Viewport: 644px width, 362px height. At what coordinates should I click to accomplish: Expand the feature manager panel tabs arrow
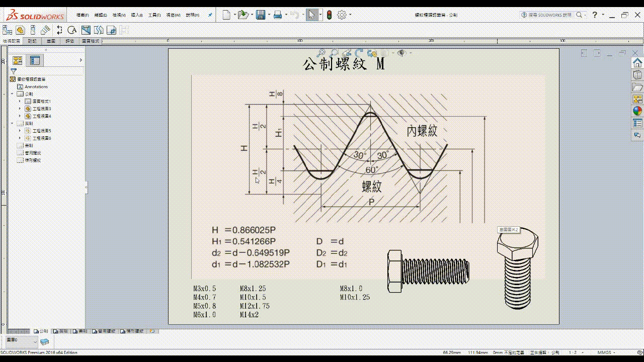coord(80,60)
